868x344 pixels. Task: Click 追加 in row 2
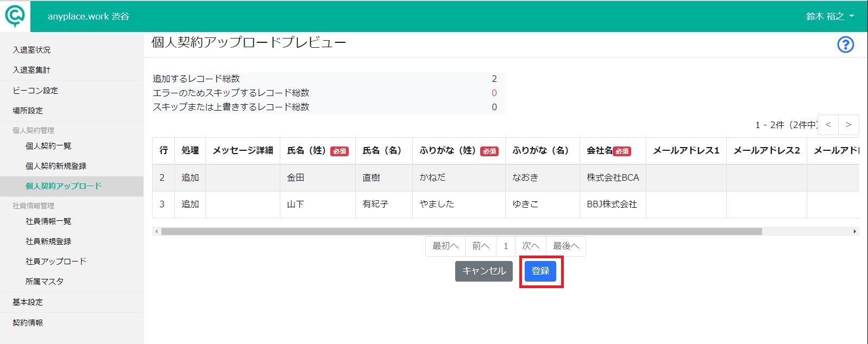click(x=190, y=178)
